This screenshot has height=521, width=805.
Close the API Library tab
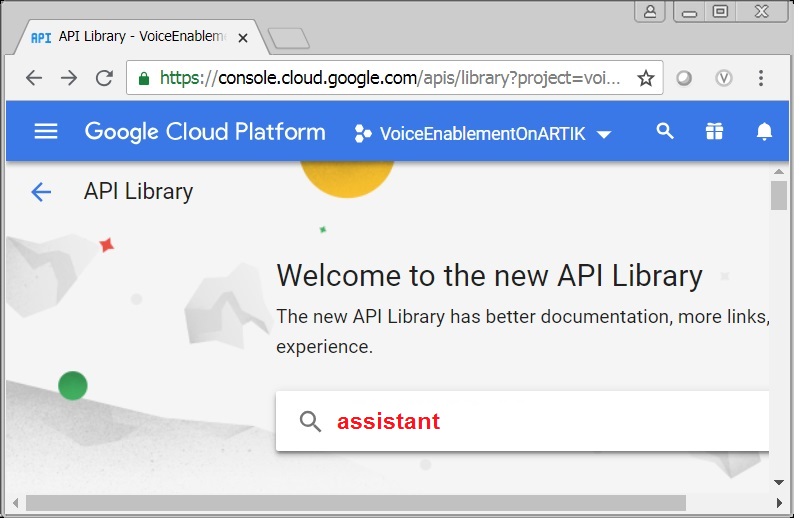click(x=243, y=38)
